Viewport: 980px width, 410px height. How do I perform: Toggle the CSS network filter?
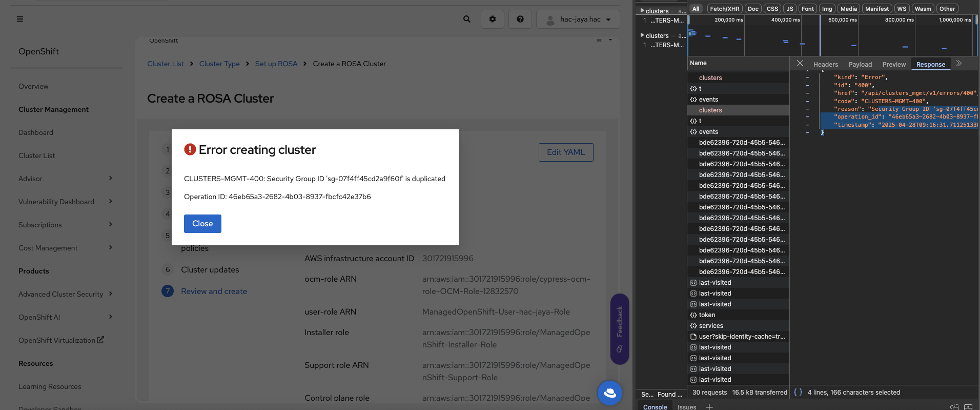click(772, 9)
